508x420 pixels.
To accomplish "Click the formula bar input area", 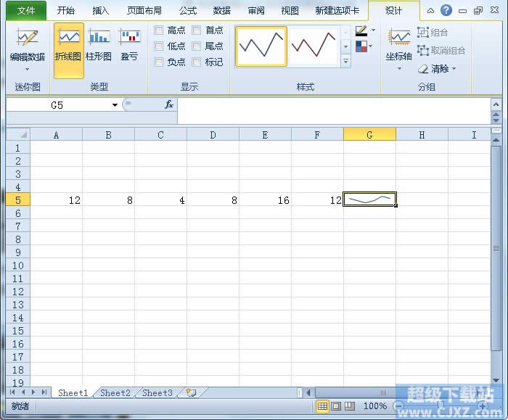I will click(x=334, y=111).
